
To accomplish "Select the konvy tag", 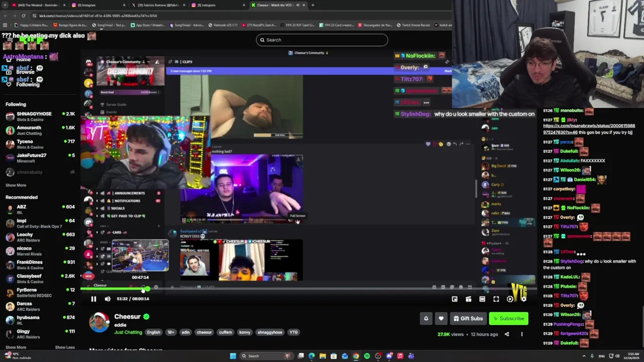I will (245, 332).
